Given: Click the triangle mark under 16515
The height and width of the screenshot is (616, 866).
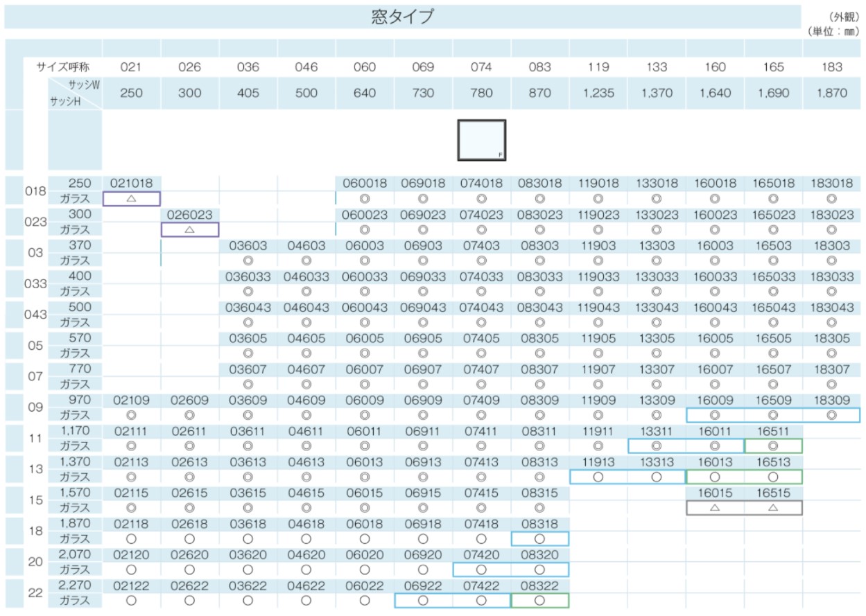Looking at the screenshot, I should [773, 507].
